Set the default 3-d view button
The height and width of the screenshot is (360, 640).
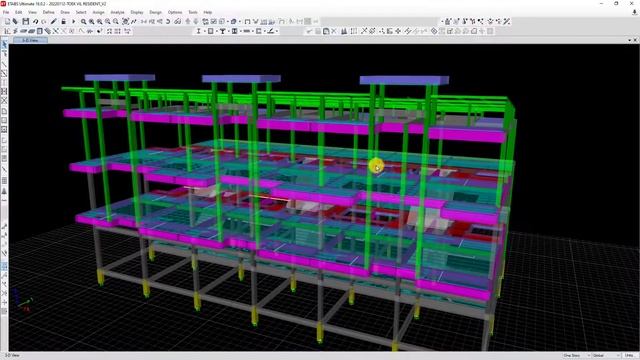tap(144, 21)
